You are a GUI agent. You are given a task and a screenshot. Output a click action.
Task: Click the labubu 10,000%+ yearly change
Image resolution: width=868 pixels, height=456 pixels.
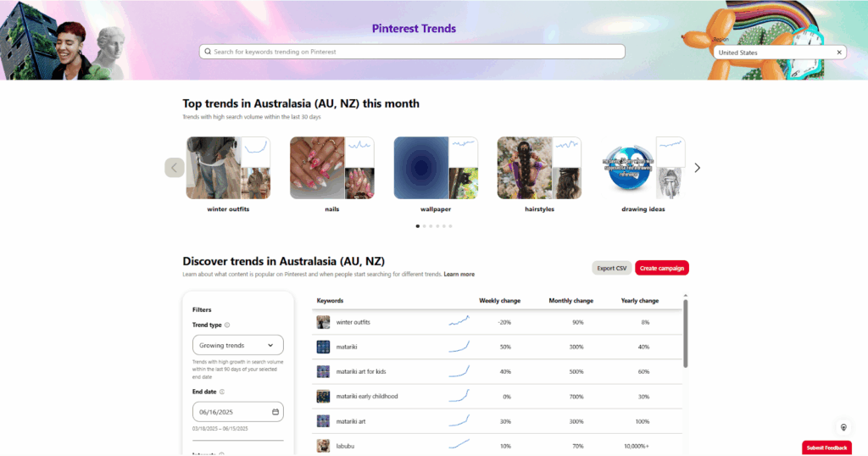[x=636, y=446]
